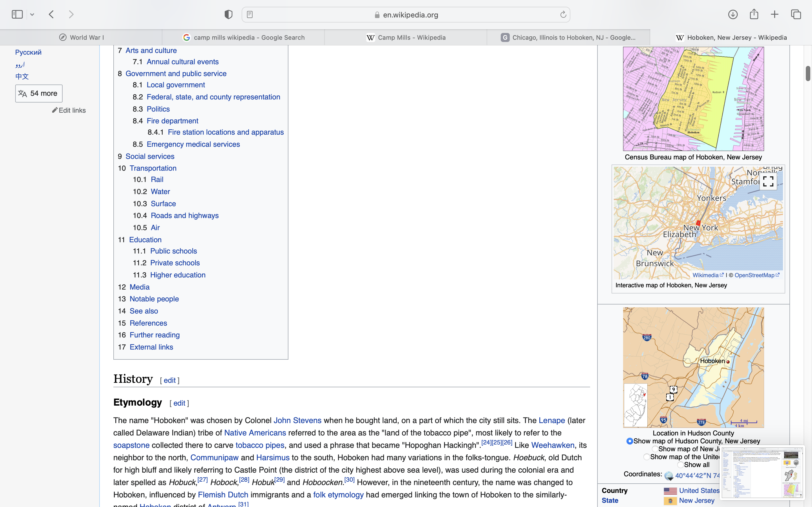Select the Show map of New Jersey radio button
Image resolution: width=812 pixels, height=507 pixels.
tap(655, 449)
